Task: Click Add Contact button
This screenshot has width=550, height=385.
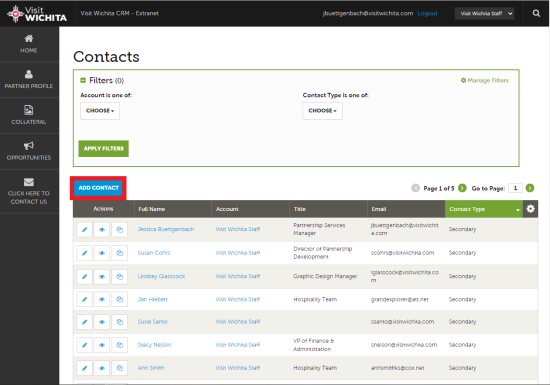Action: [x=98, y=188]
